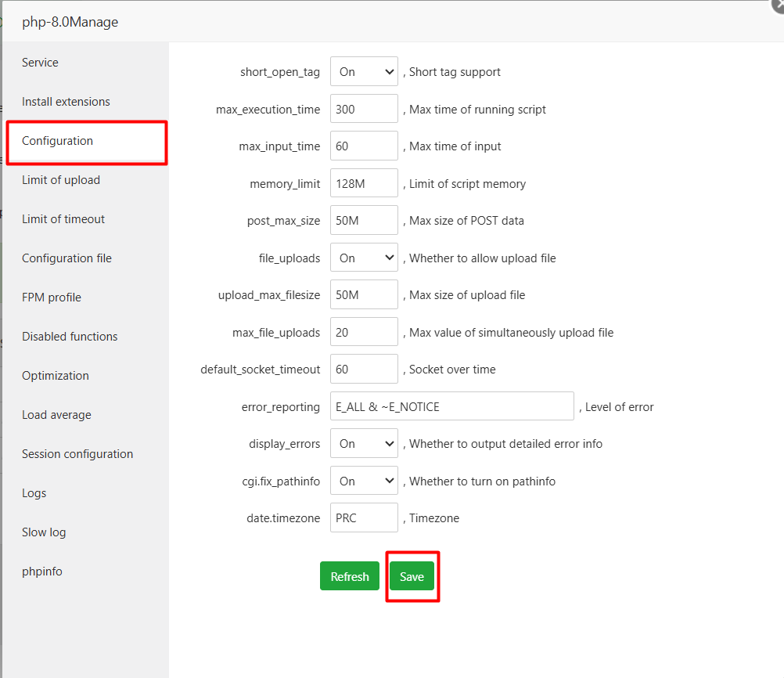Viewport: 784px width, 678px height.
Task: Click the Save button
Action: (412, 575)
